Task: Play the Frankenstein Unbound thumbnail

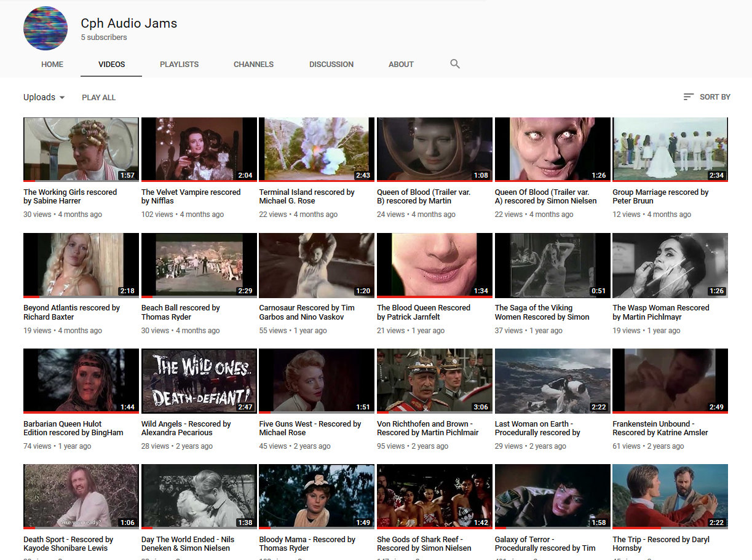Action: click(x=670, y=381)
